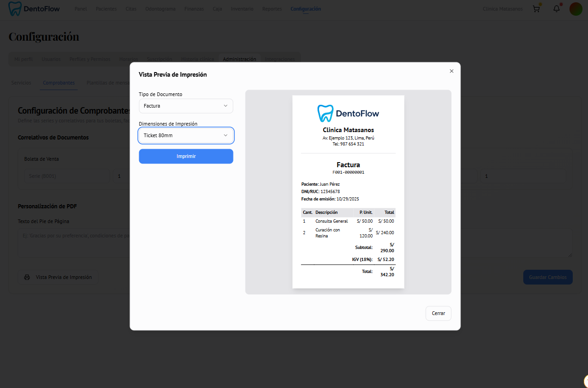Click the DentoFlow tooth logo
The image size is (588, 388).
coord(14,8)
